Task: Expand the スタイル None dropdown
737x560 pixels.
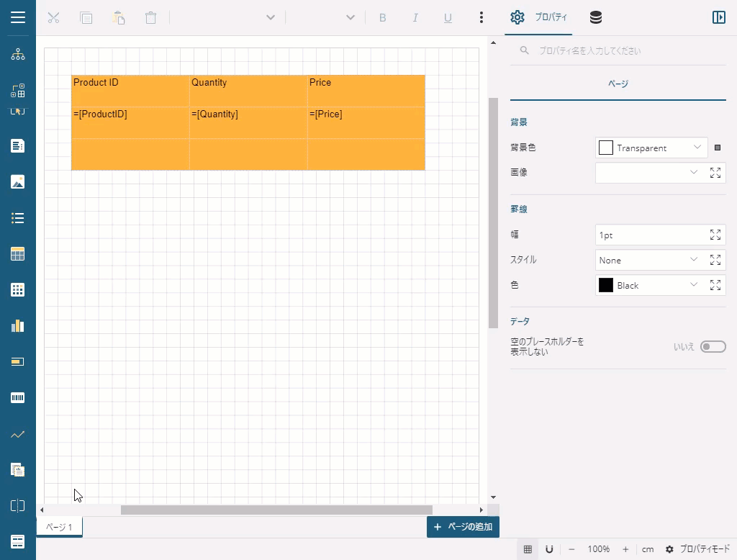Action: click(648, 260)
